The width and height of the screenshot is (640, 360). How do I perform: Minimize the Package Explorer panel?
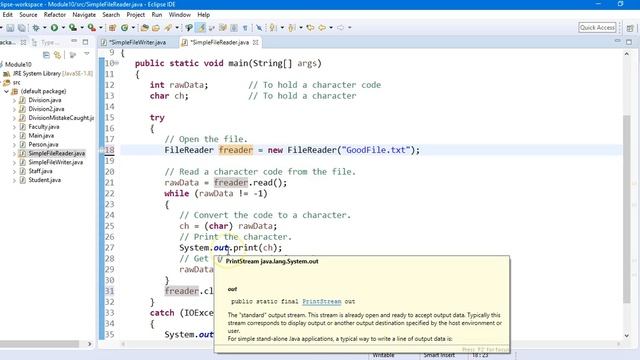(x=74, y=42)
